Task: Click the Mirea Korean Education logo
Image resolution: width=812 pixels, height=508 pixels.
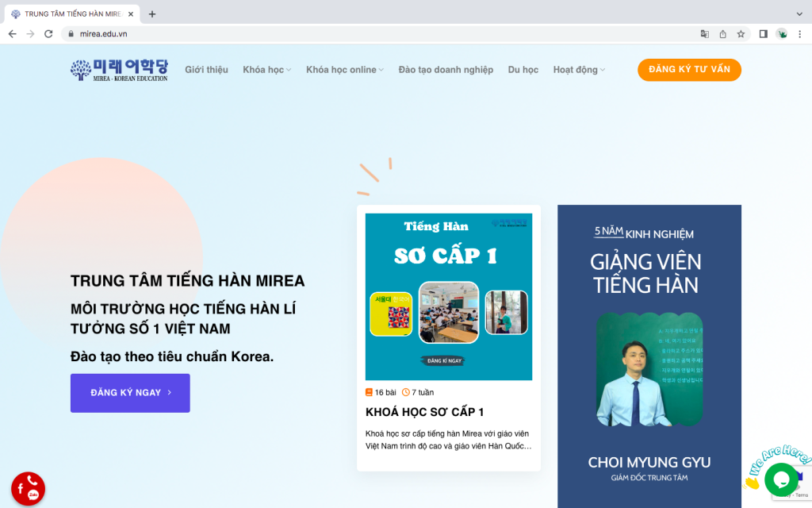Action: (119, 70)
